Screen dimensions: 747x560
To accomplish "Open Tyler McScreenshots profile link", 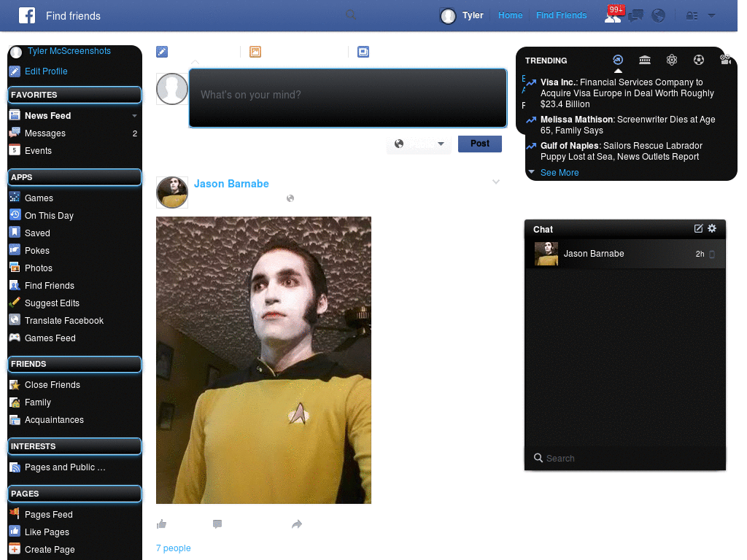I will point(69,51).
